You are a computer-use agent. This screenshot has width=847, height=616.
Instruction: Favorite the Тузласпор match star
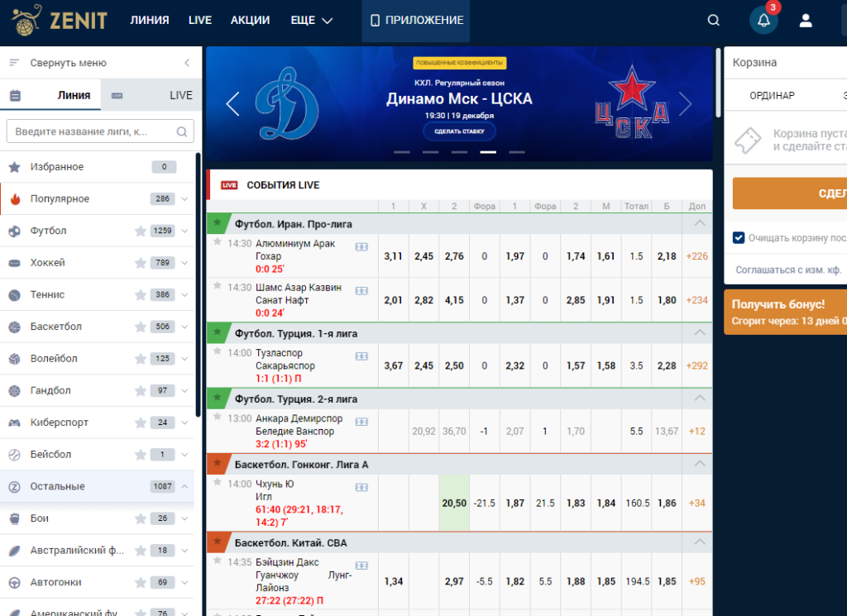pyautogui.click(x=218, y=351)
